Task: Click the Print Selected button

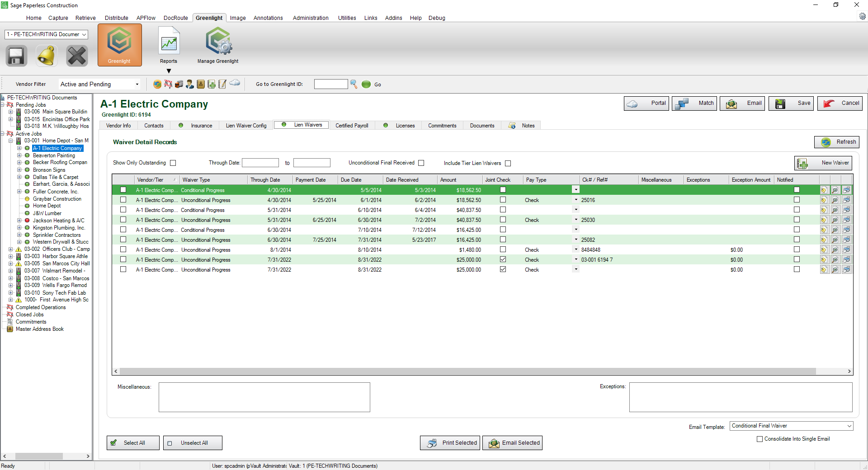Action: (x=450, y=443)
